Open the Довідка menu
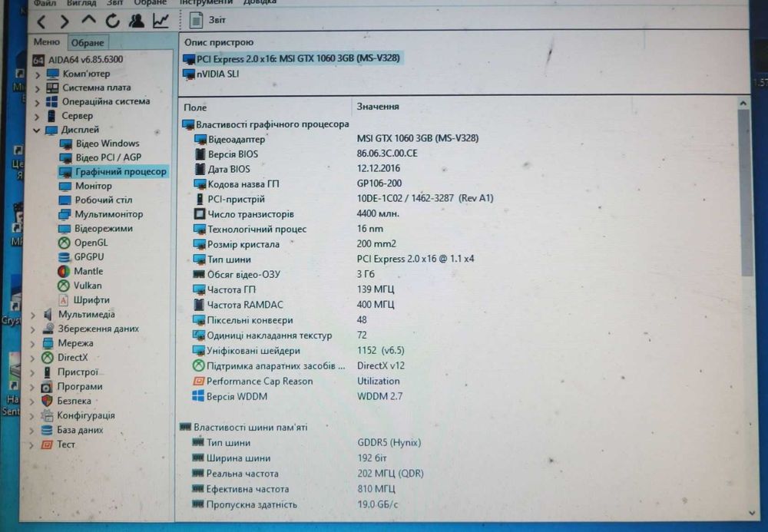768x532 pixels. click(x=260, y=3)
